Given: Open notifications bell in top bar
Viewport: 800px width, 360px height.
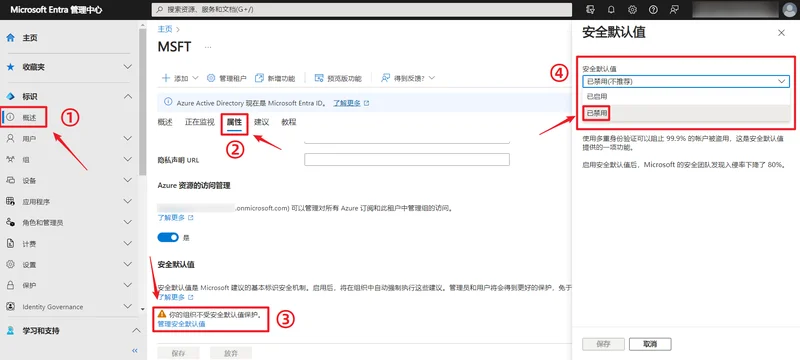Looking at the screenshot, I should pos(611,9).
